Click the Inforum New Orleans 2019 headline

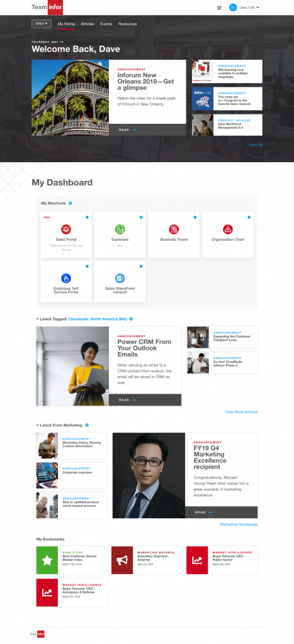[145, 81]
